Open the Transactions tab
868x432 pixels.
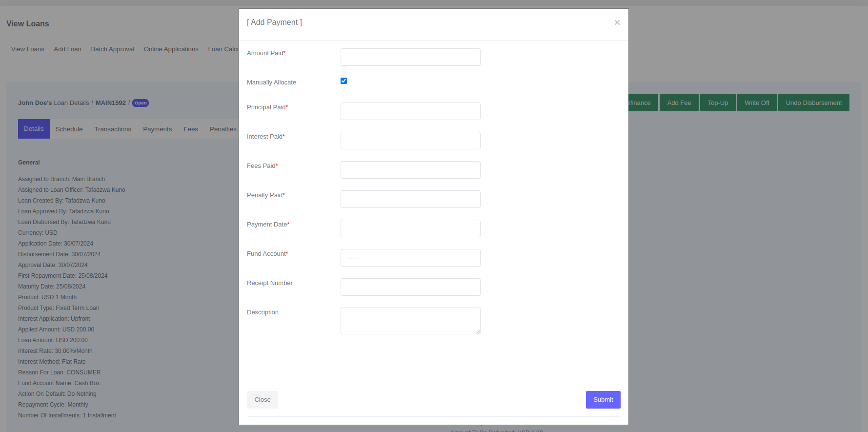point(113,129)
